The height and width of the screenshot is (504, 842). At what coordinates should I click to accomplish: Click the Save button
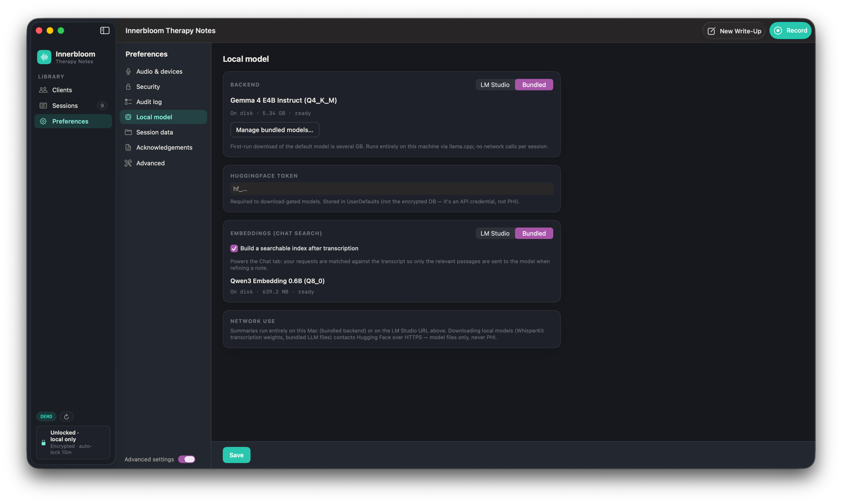pos(237,455)
